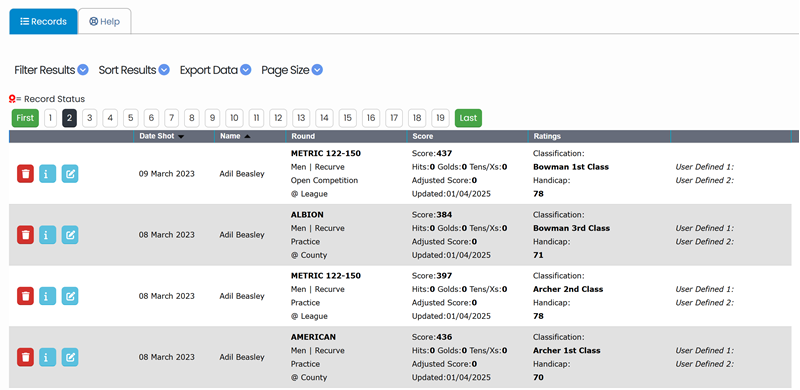Switch to the Records tab
Viewport: 800px width, 390px height.
coord(43,21)
